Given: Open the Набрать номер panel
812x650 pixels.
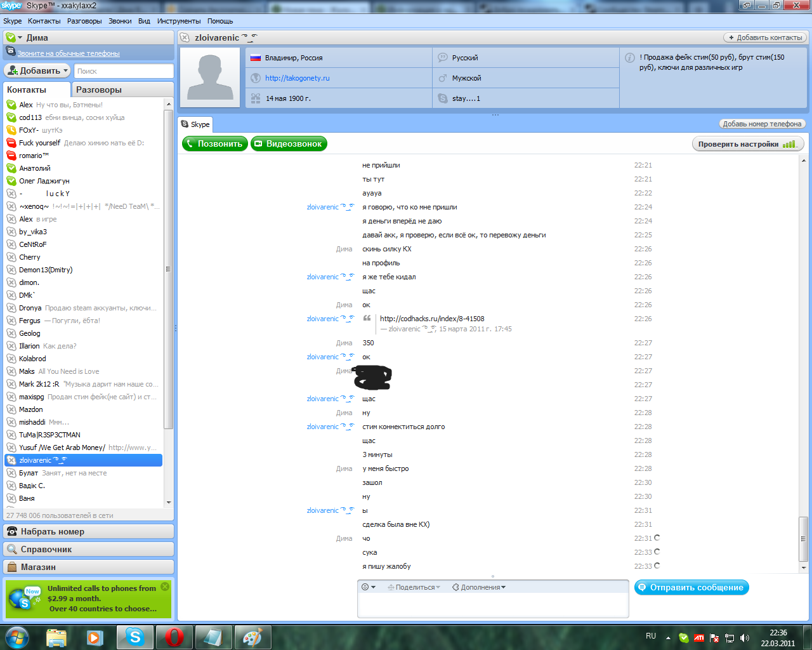Looking at the screenshot, I should click(89, 531).
